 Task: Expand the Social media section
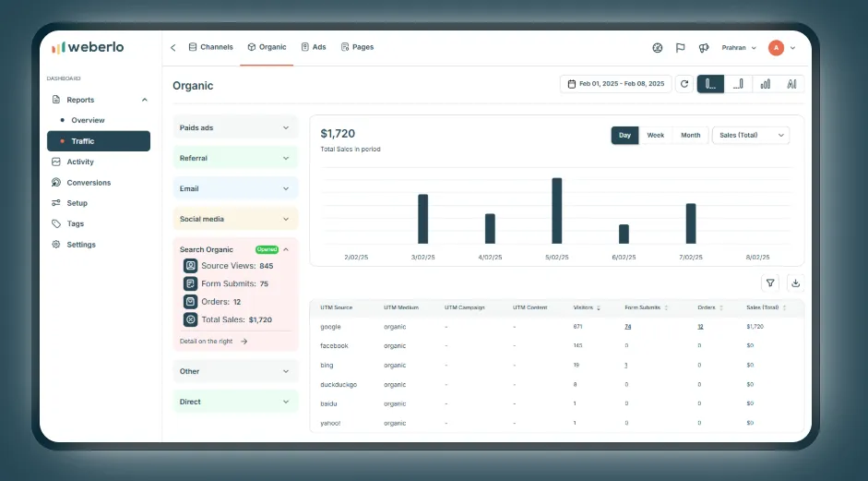[x=236, y=219]
